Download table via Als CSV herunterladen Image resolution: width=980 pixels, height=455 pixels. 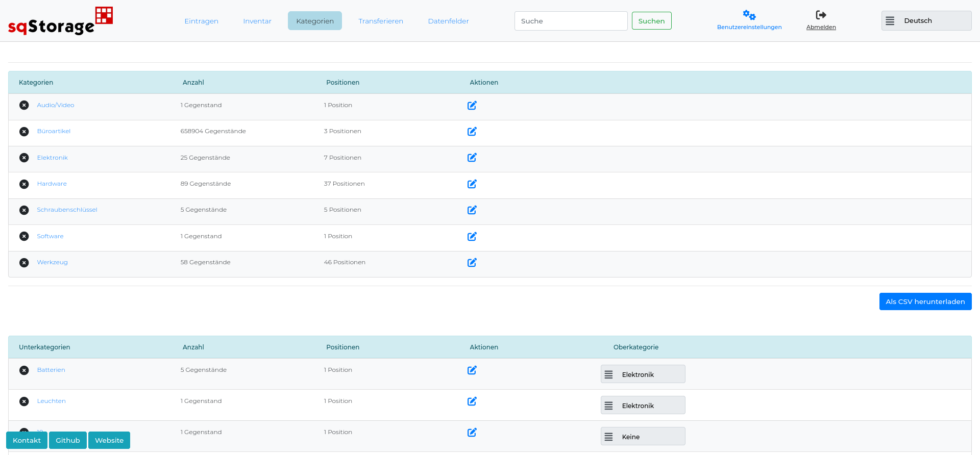(925, 301)
